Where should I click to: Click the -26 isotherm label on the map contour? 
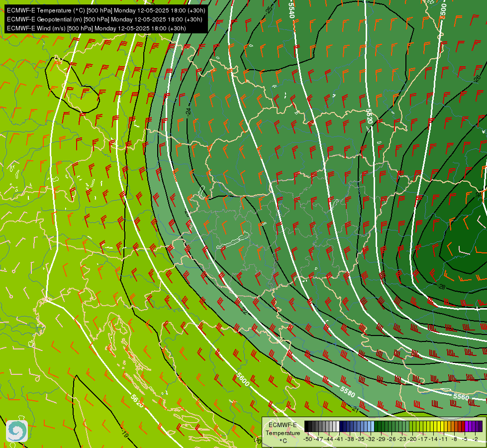point(477,79)
